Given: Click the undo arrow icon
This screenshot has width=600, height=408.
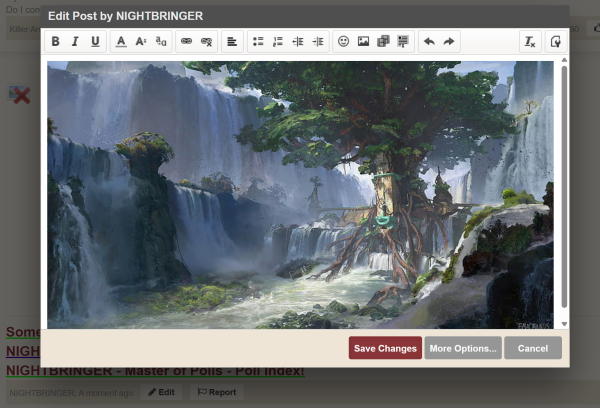Looking at the screenshot, I should [430, 42].
